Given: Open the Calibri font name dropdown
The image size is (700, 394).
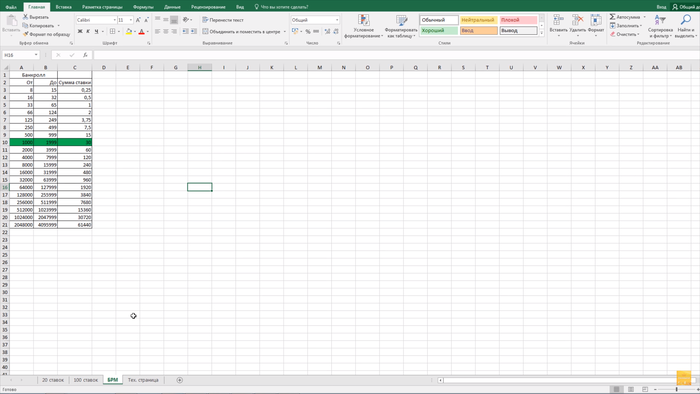Looking at the screenshot, I should pyautogui.click(x=114, y=20).
